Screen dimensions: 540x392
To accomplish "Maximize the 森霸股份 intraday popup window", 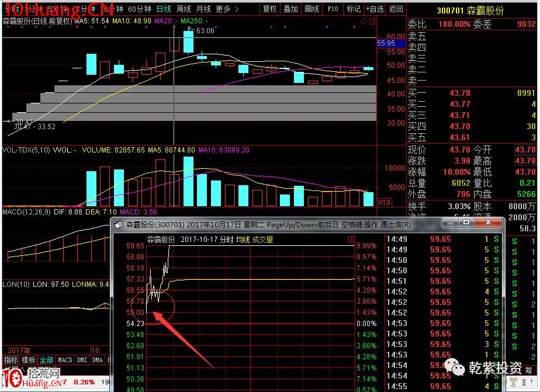I will tap(466, 223).
